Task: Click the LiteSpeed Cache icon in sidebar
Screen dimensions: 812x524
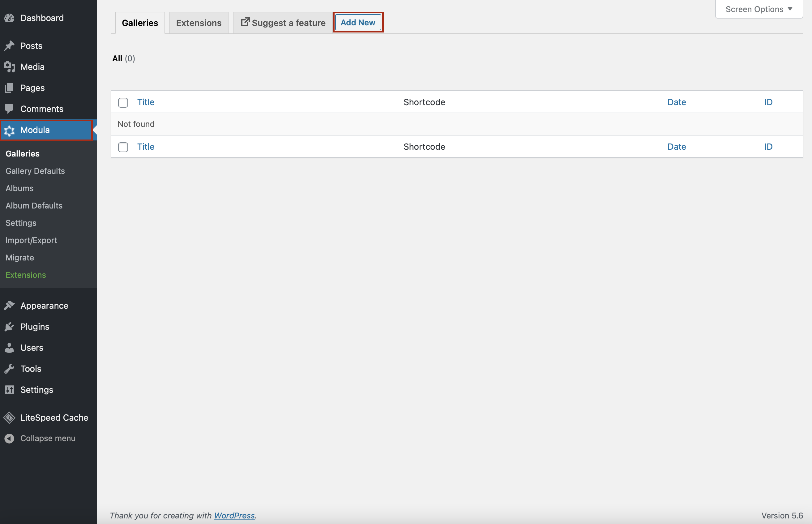Action: [x=10, y=417]
